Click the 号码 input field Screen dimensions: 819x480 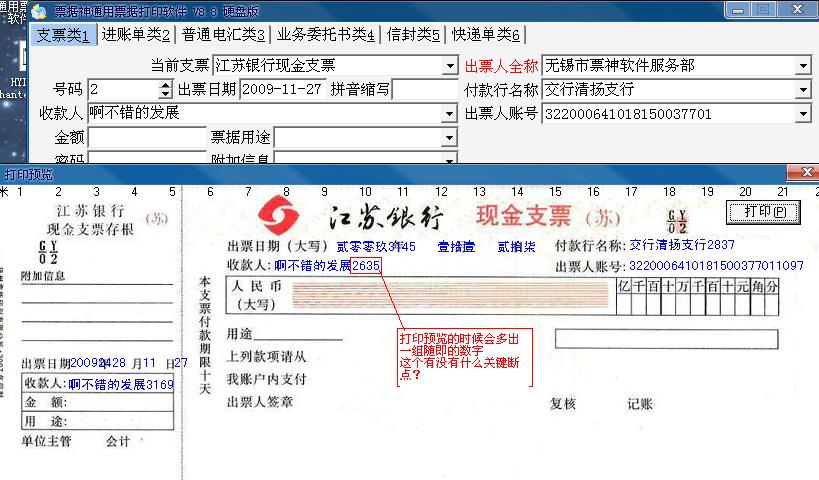pyautogui.click(x=124, y=89)
